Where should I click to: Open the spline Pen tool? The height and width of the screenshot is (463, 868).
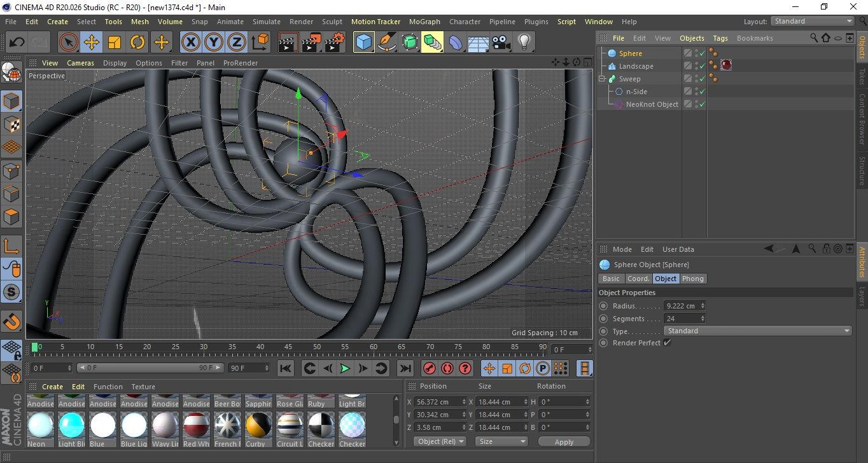[x=386, y=43]
